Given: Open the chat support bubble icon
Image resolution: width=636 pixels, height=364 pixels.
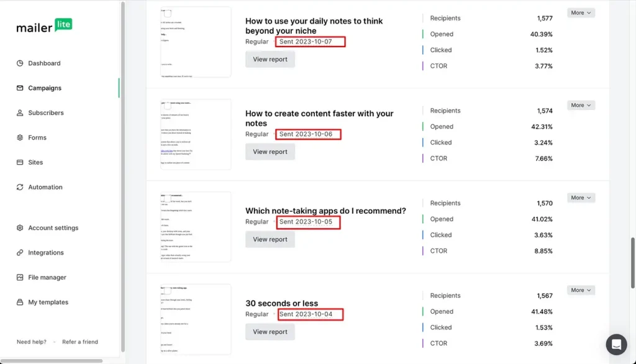Looking at the screenshot, I should pos(616,345).
